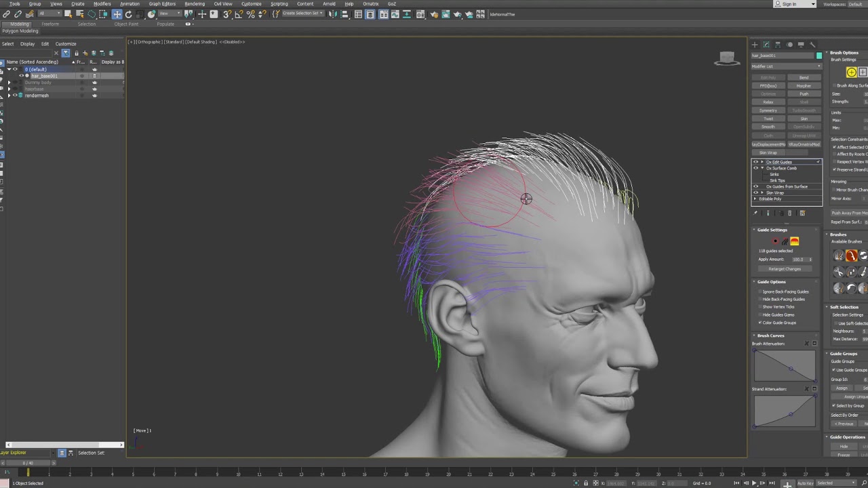868x488 pixels.
Task: Tick the Show Vertex Ticks checkbox
Action: pyautogui.click(x=759, y=307)
